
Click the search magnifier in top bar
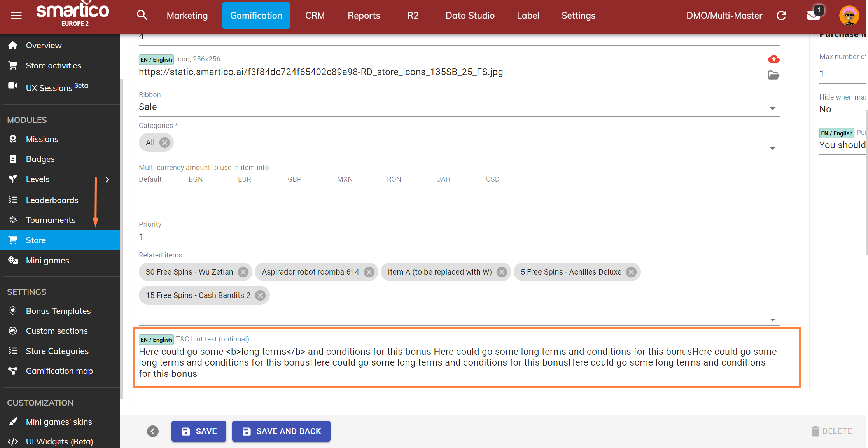(142, 16)
